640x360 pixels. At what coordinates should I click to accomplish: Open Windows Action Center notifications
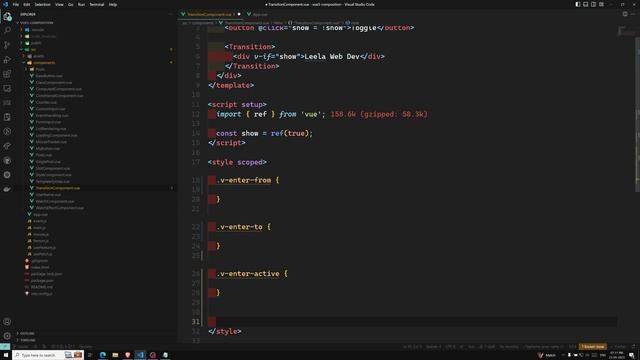click(632, 355)
